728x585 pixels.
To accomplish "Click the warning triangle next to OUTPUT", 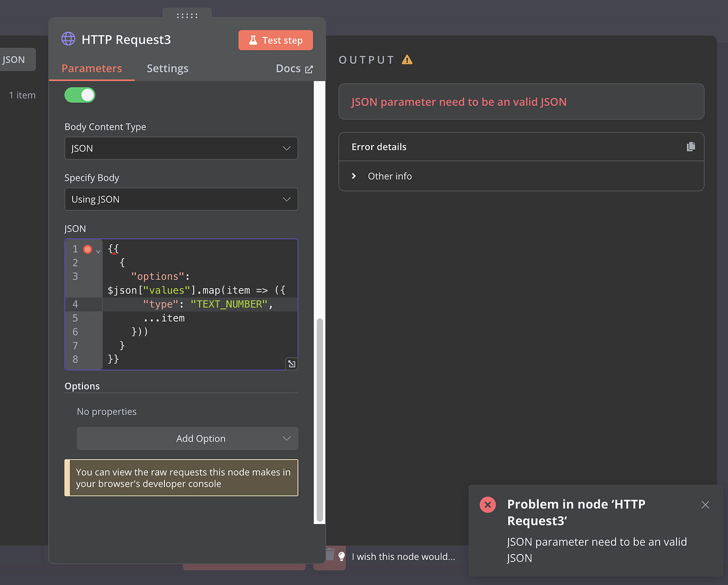I will (407, 60).
